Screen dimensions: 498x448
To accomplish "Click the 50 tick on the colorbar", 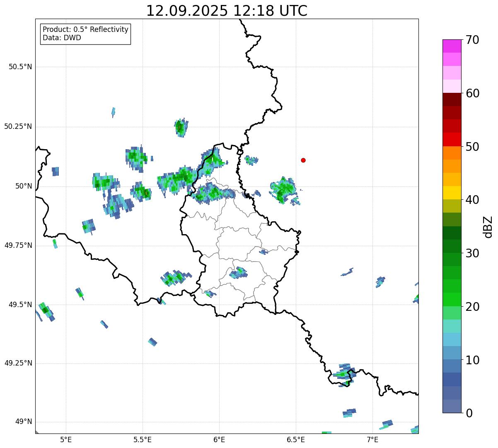I will tap(472, 147).
